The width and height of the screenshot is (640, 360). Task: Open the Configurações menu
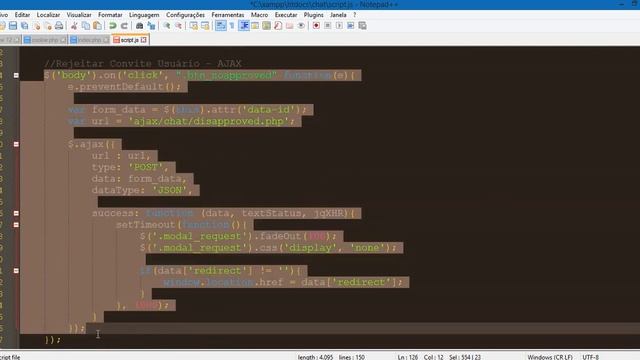(185, 15)
